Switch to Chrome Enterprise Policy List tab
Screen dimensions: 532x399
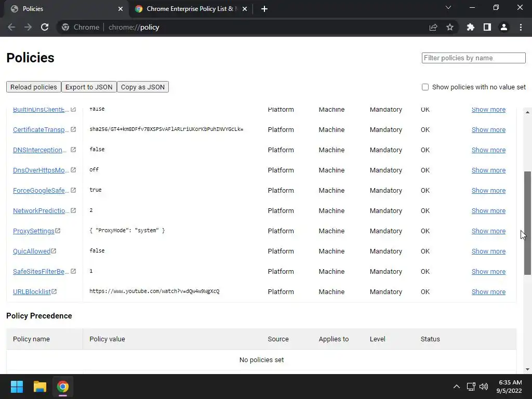[x=187, y=9]
